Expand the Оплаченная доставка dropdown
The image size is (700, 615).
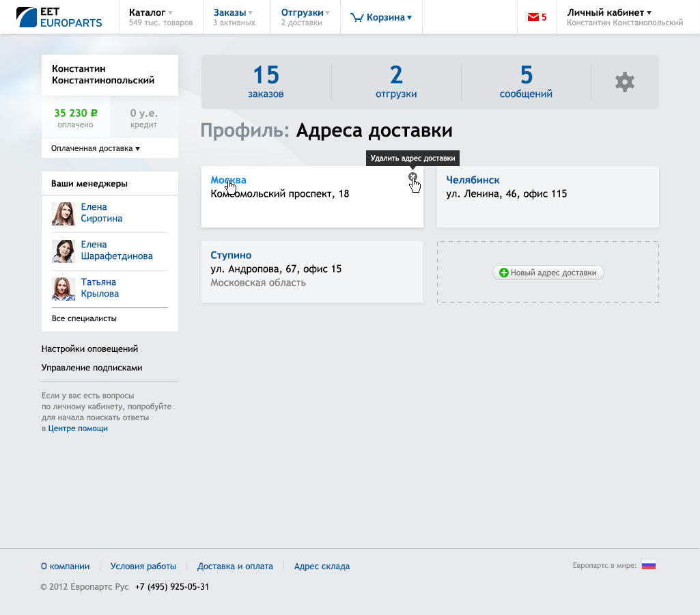(x=96, y=148)
